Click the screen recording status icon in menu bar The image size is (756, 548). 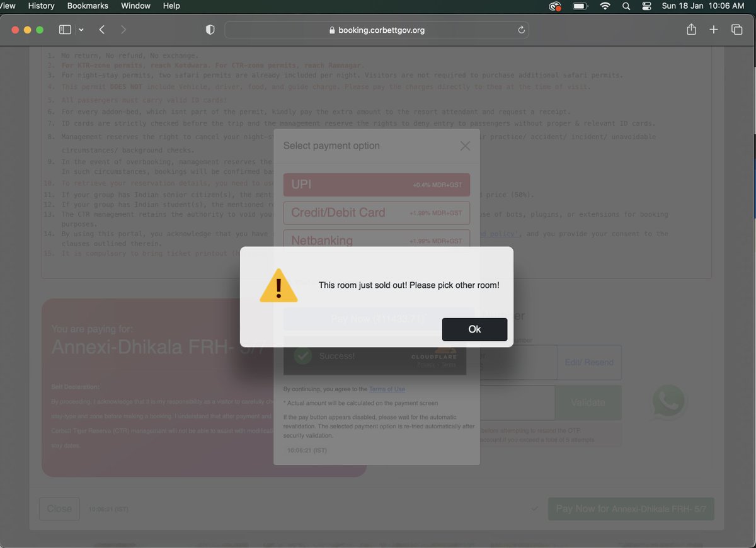[x=555, y=6]
